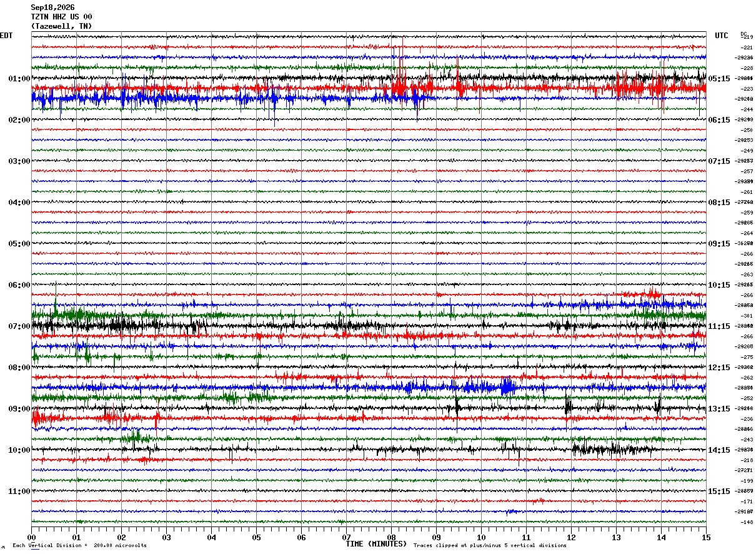756x554 pixels.
Task: Click minute 08 on the bottom axis
Action: click(392, 537)
